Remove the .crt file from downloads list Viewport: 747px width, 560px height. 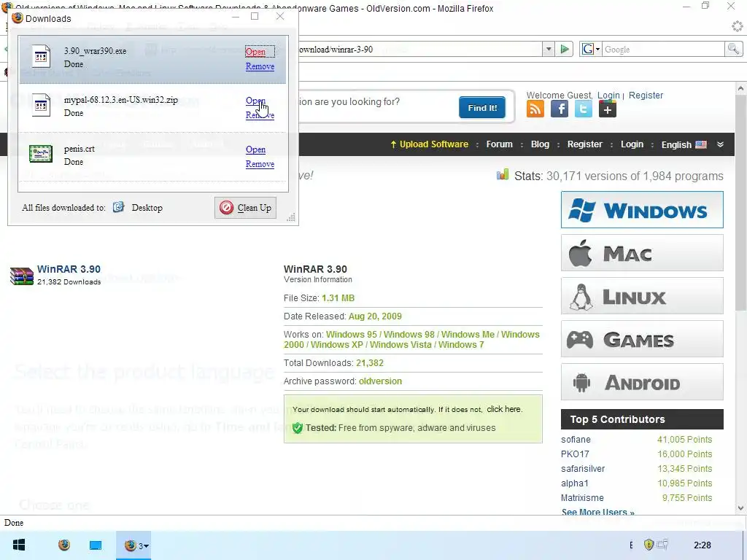click(260, 164)
